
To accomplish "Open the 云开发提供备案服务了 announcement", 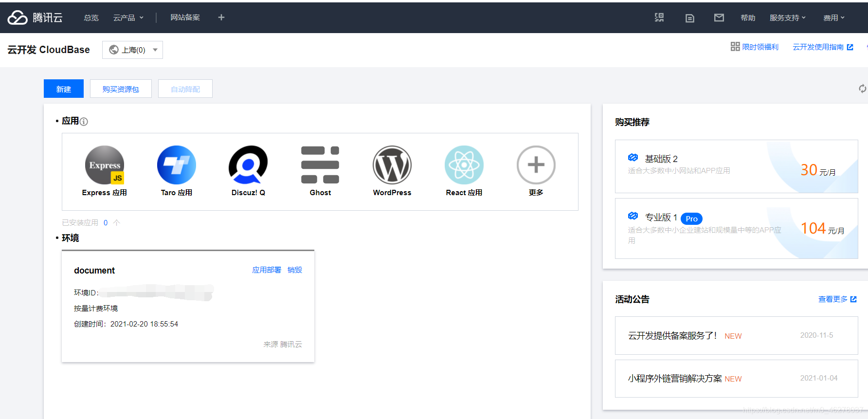I will pos(736,335).
